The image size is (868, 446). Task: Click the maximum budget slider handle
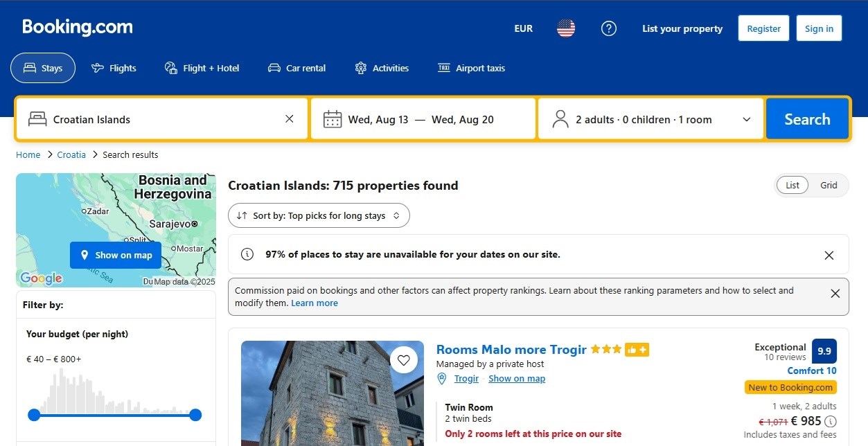195,415
